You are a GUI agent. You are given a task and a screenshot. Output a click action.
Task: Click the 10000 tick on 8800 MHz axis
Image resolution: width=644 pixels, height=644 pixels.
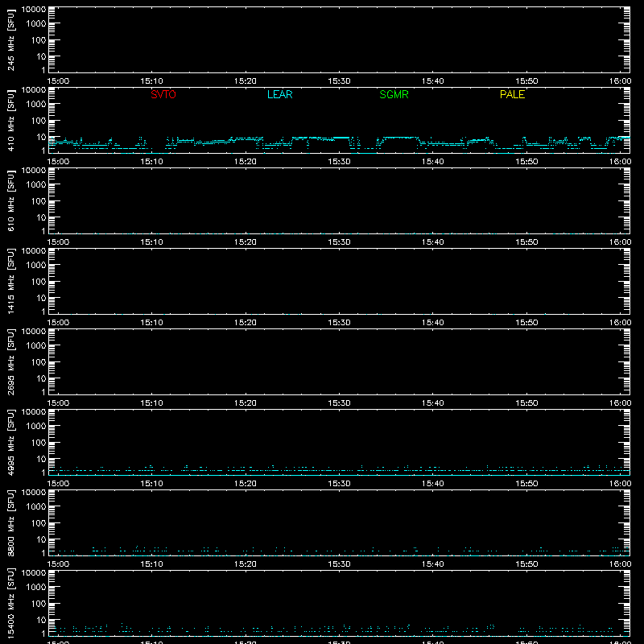(34, 493)
